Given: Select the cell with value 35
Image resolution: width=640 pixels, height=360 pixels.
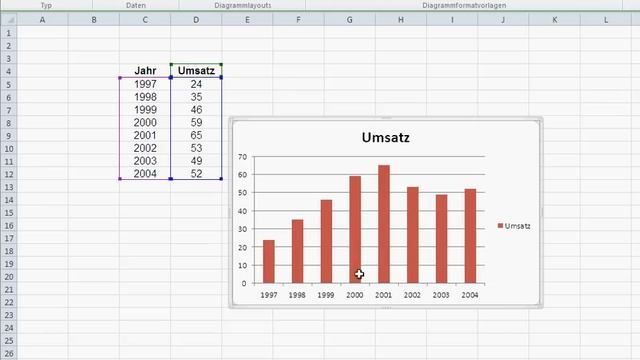Looking at the screenshot, I should [196, 97].
